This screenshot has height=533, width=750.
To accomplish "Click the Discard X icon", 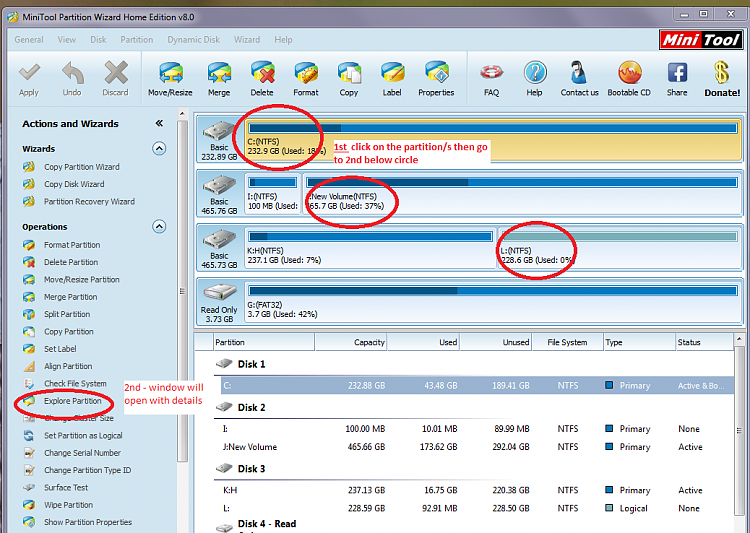I will (116, 73).
